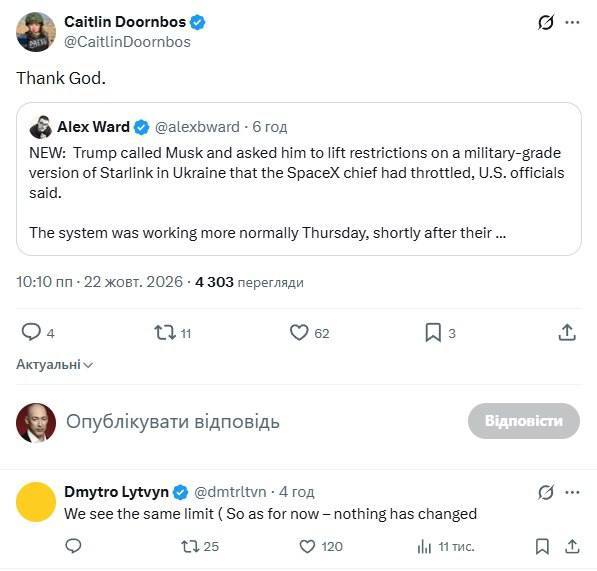Open Dmytro Lytvyn's yellow profile avatar
597x571 pixels.
coord(36,501)
